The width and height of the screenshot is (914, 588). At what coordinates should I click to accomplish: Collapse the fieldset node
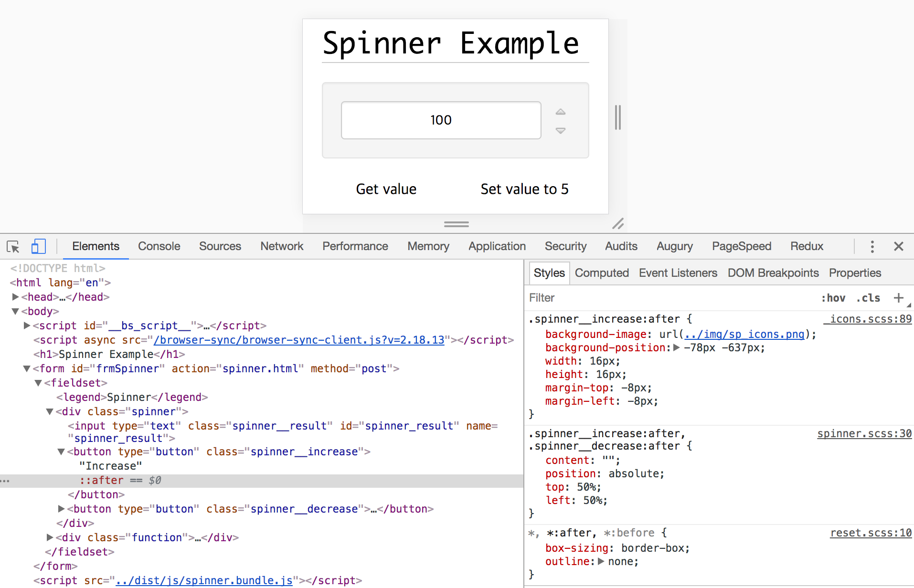click(38, 383)
